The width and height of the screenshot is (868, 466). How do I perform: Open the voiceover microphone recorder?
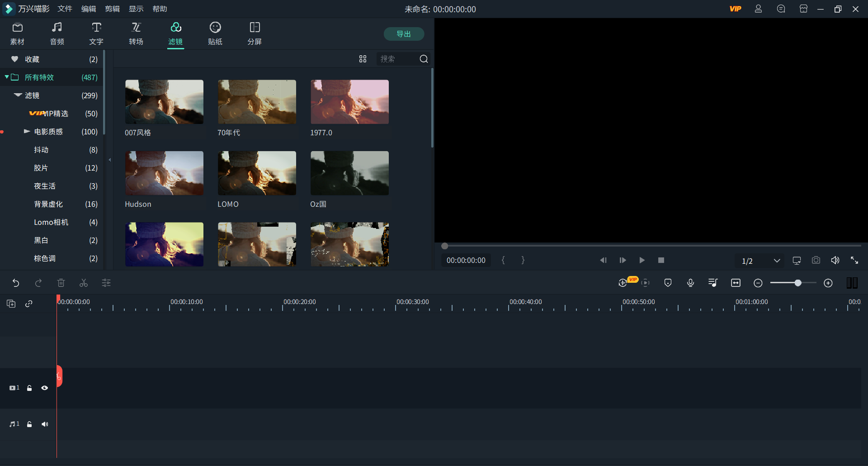[690, 283]
